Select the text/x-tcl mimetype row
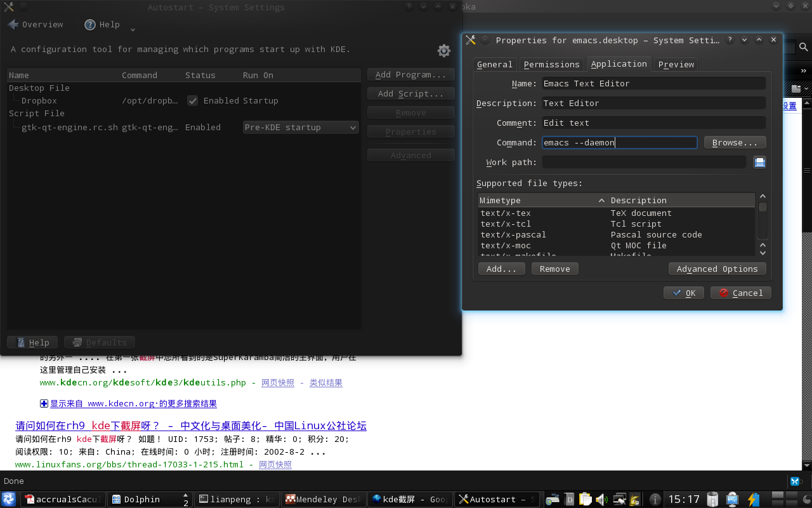Screen dimensions: 812x508 [x=617, y=224]
